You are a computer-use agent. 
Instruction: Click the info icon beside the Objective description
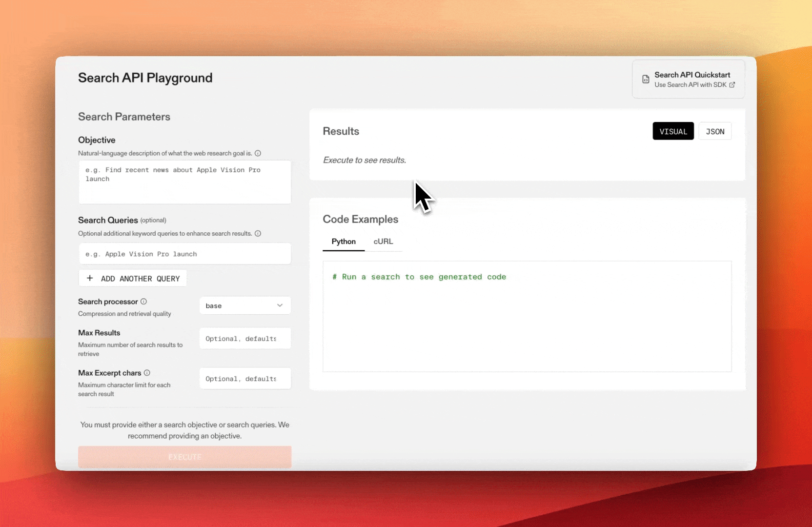[x=258, y=153]
